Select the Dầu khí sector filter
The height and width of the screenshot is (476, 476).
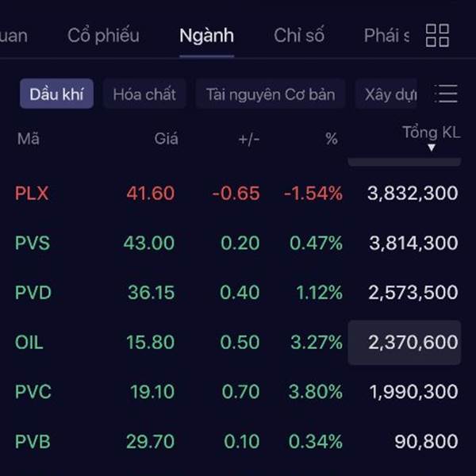[x=56, y=94]
